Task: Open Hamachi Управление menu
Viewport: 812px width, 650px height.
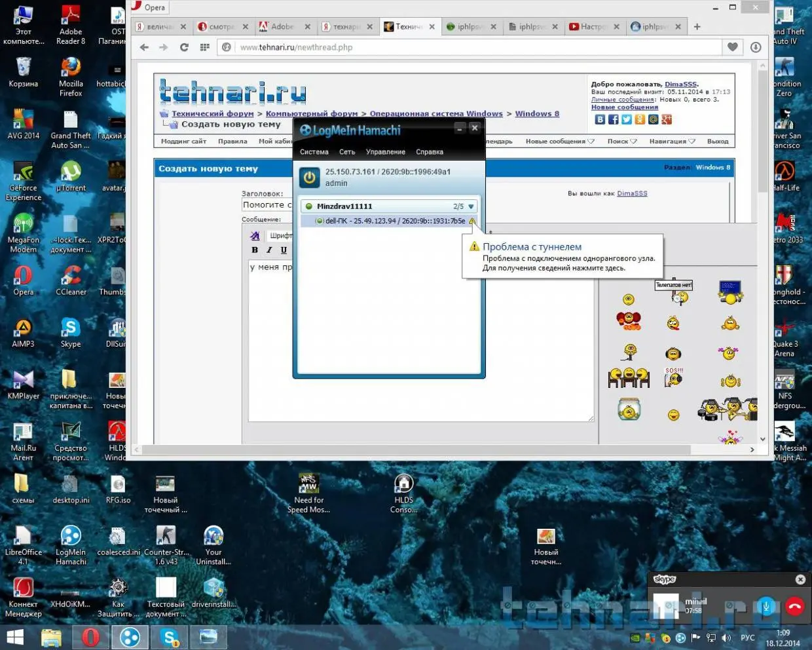Action: 386,152
